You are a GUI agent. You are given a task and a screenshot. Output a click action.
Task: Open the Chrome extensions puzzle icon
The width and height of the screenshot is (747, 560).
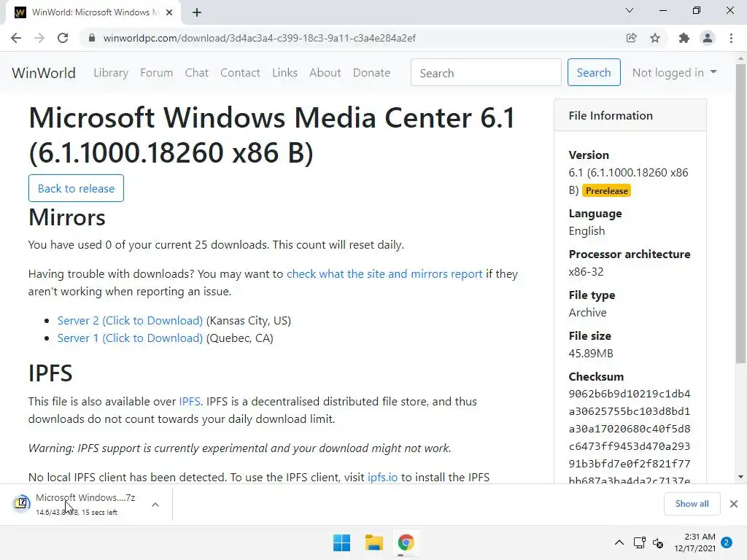pyautogui.click(x=684, y=38)
